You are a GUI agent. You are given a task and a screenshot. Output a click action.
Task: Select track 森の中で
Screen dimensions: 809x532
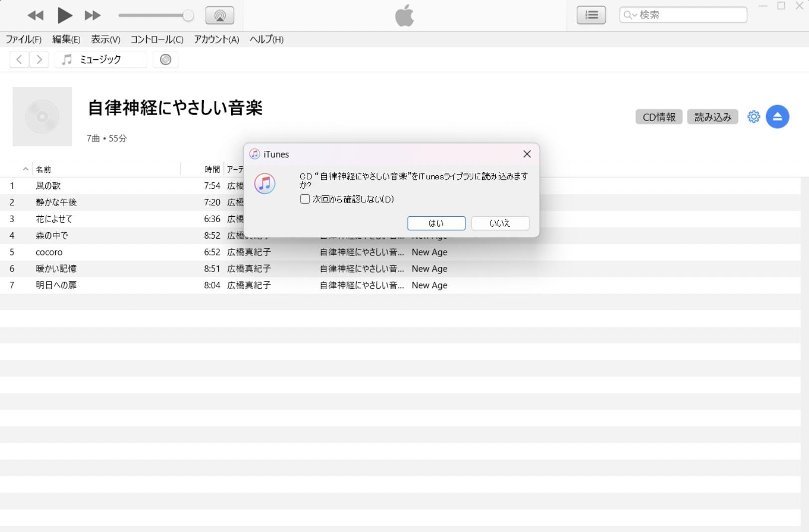point(52,236)
